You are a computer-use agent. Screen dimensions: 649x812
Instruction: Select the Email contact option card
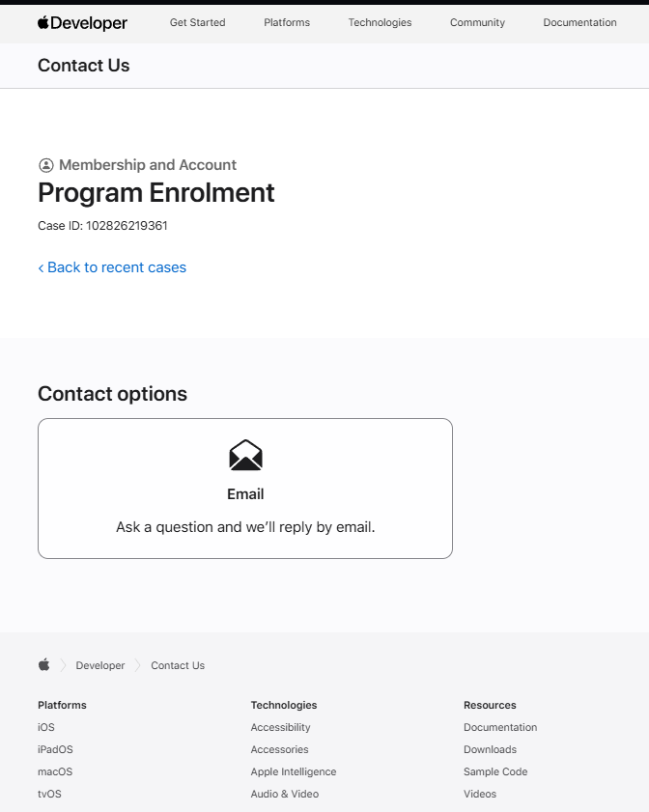245,489
